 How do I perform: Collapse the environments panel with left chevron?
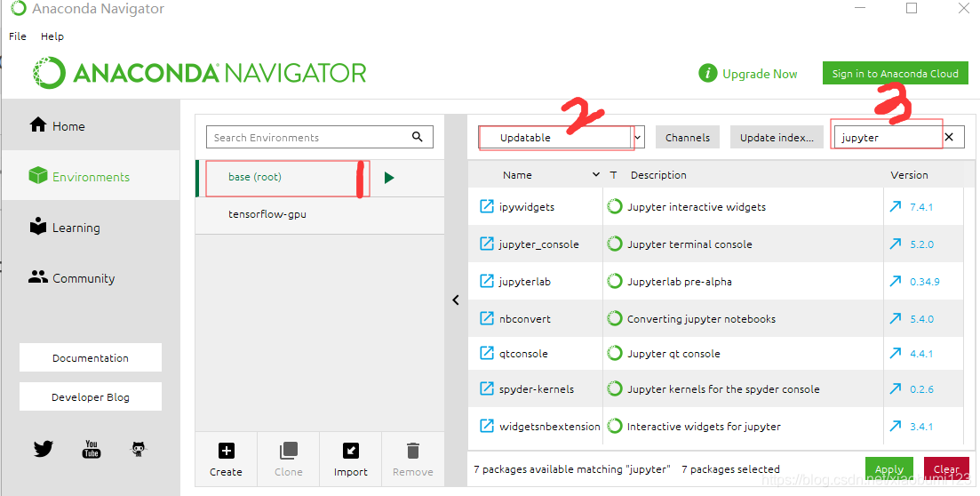click(x=456, y=300)
